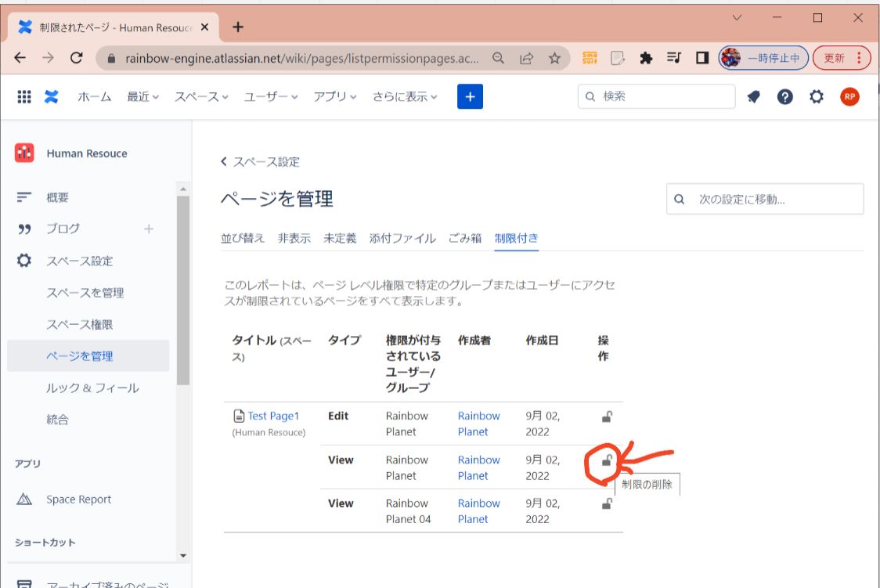Viewport: 880px width, 588px height.
Task: Open the Atlassian app switcher grid icon
Action: [x=24, y=96]
